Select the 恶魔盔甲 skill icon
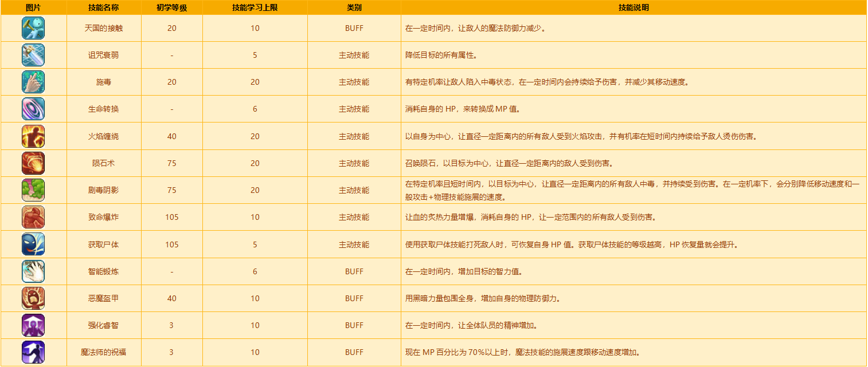Screen dimensions: 868x367 pyautogui.click(x=33, y=298)
